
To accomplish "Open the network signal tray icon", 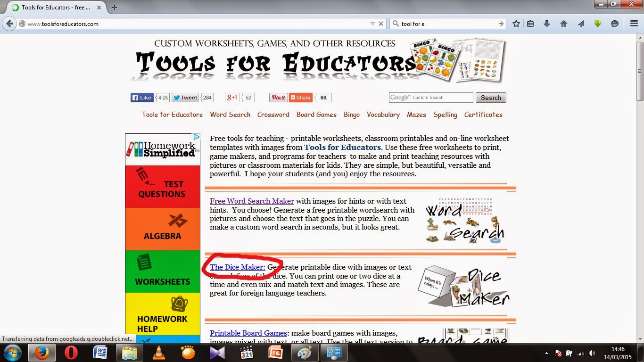I will 580,353.
